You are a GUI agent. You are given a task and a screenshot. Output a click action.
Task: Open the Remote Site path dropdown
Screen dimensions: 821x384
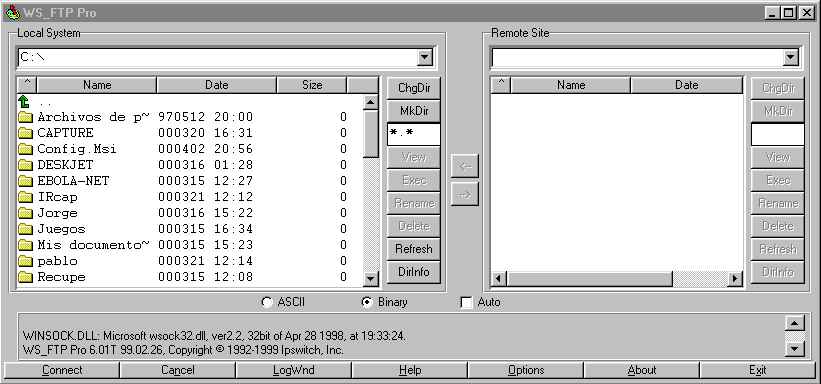(x=790, y=58)
